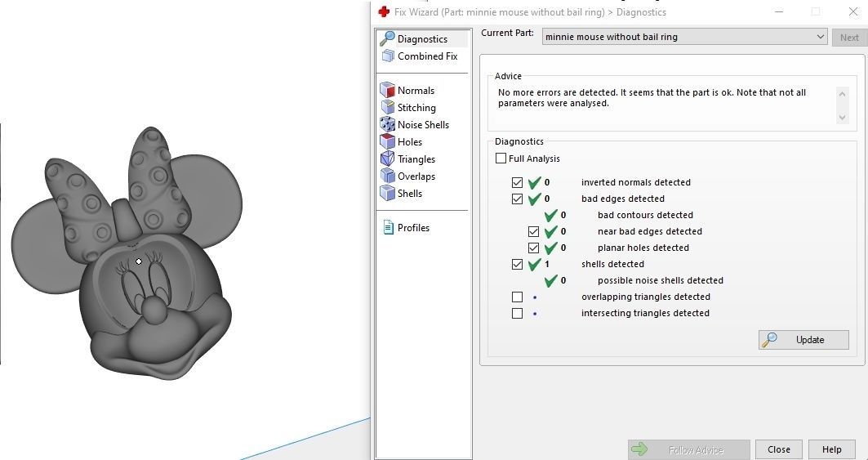Click the Close button
This screenshot has width=868, height=460.
(x=779, y=449)
